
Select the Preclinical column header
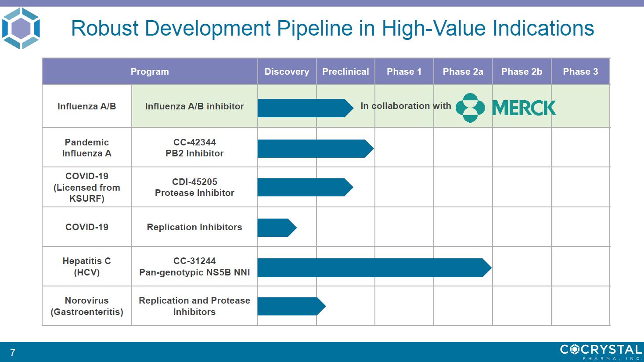(345, 72)
